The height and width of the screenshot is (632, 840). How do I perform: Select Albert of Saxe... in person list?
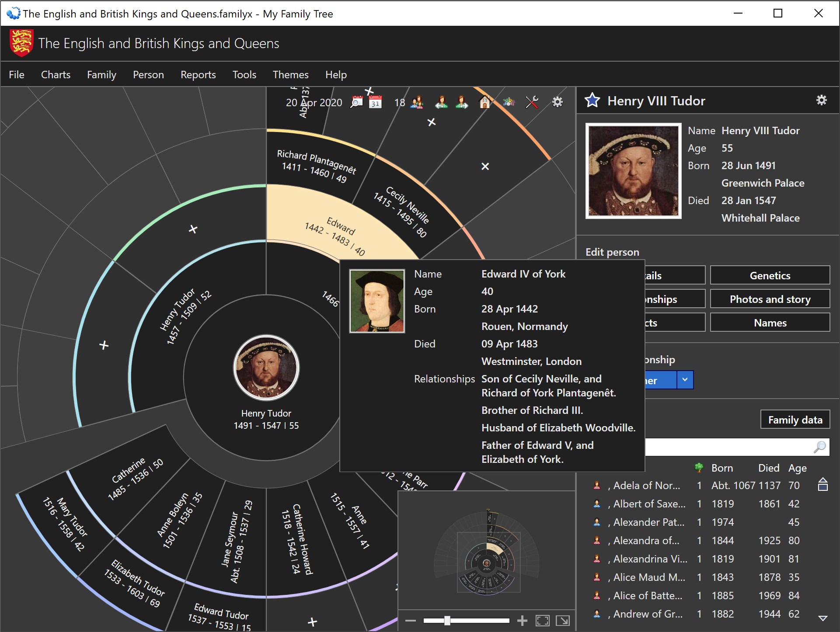[x=649, y=504]
